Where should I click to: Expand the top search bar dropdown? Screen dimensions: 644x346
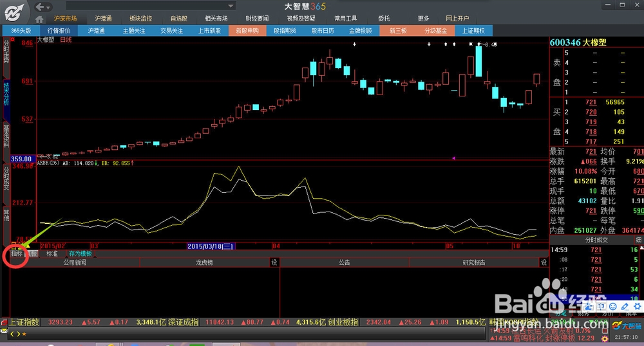coord(231,6)
